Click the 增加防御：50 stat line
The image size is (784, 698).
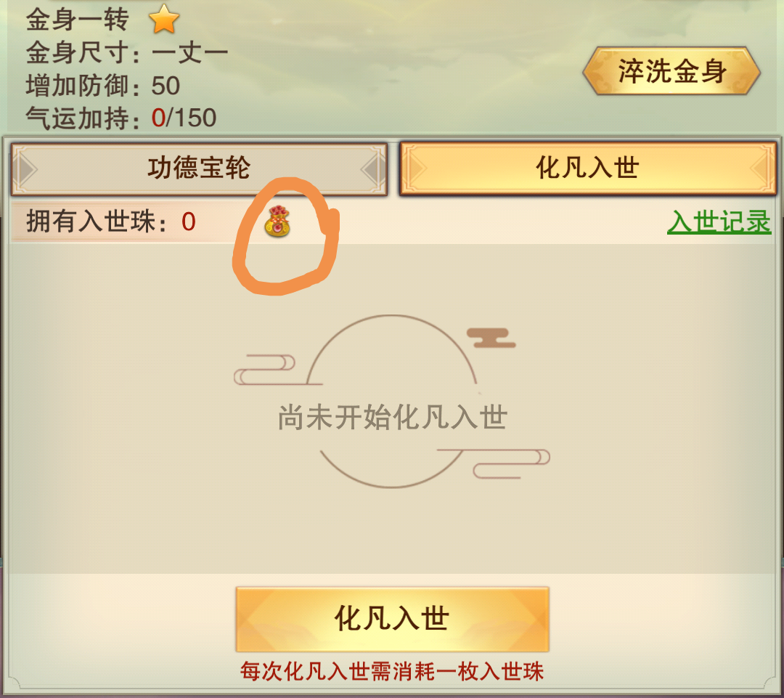click(103, 86)
